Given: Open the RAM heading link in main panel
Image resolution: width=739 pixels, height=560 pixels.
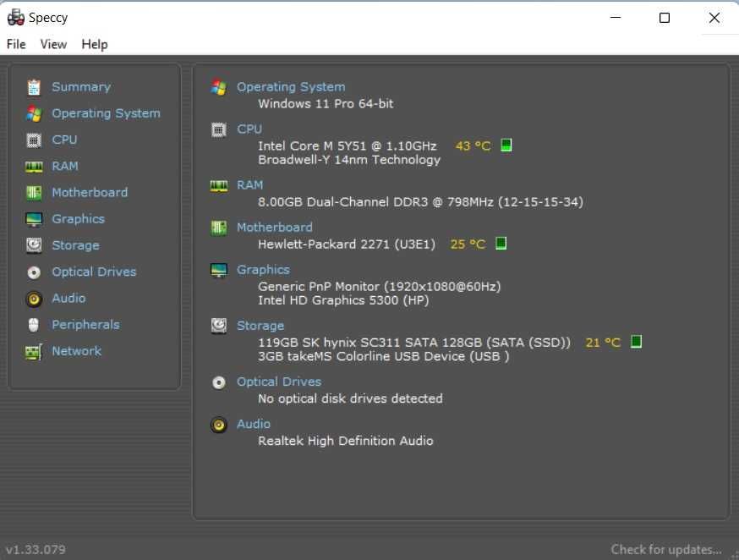Looking at the screenshot, I should coord(249,185).
